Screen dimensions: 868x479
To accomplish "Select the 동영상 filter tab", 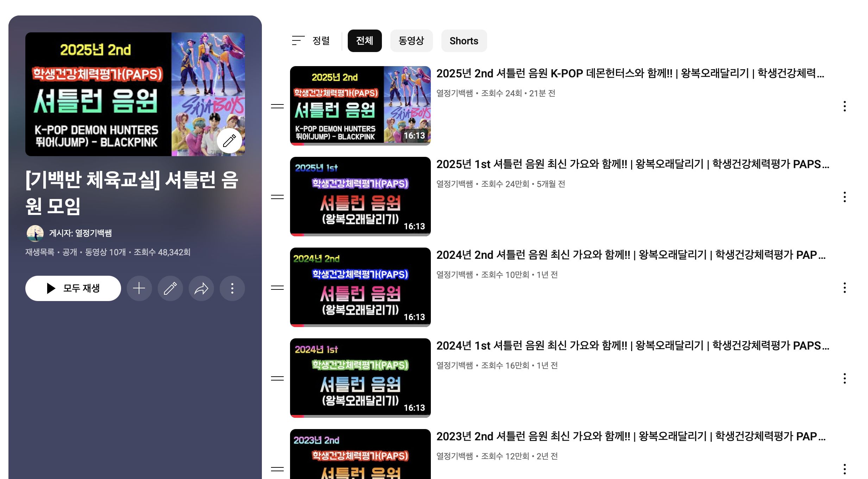I will (411, 41).
